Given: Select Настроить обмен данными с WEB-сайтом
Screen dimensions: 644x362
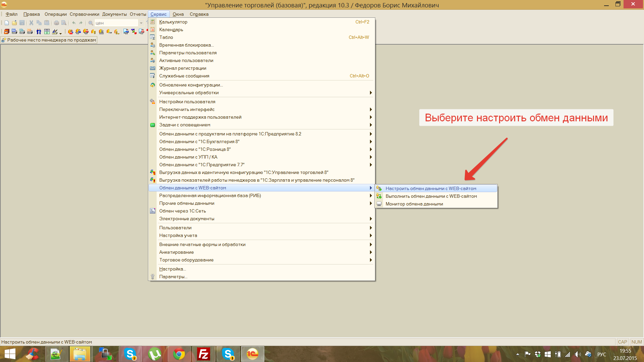Looking at the screenshot, I should click(x=436, y=188).
